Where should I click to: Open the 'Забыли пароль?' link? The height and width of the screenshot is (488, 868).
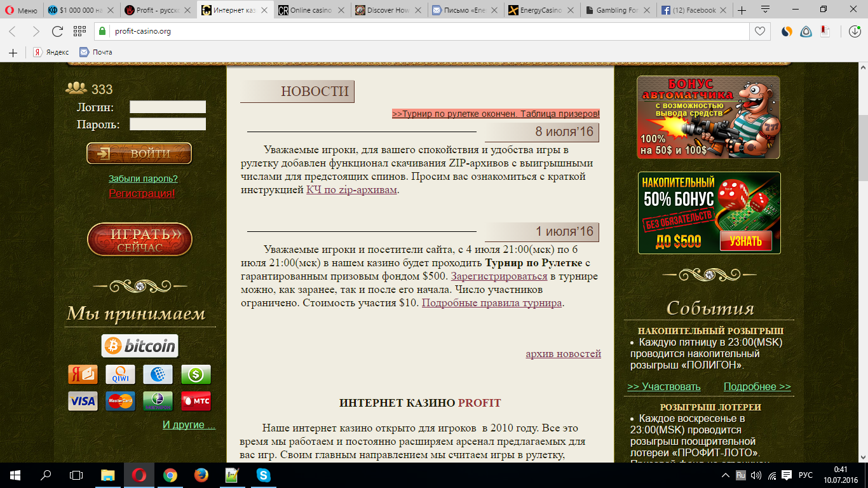point(143,179)
